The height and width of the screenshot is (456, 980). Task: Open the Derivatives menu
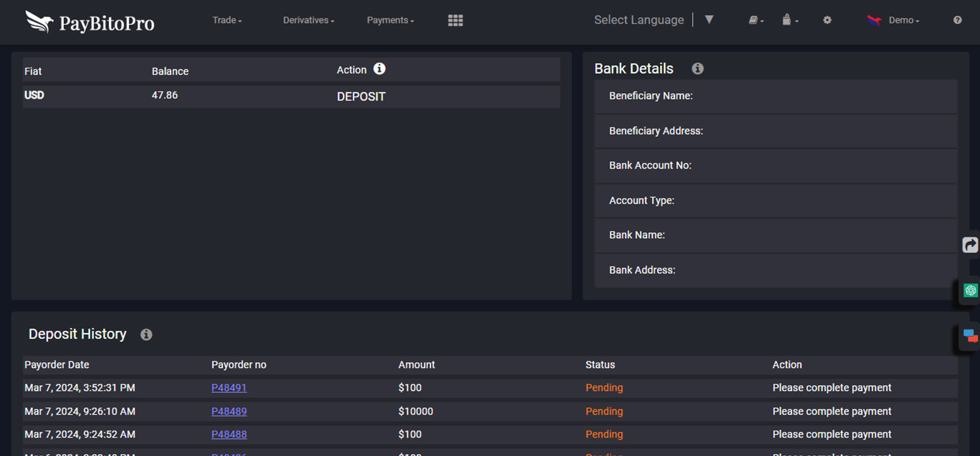point(309,20)
